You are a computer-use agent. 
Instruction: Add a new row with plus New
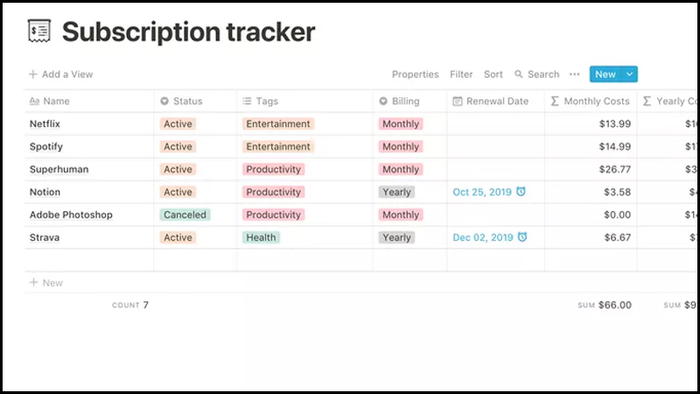46,282
